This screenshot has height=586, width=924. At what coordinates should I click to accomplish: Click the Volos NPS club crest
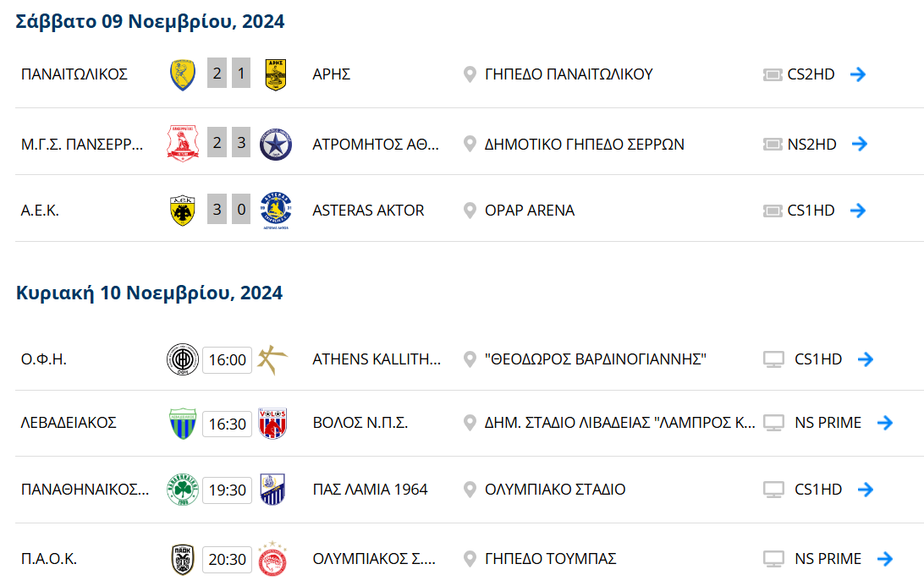272,423
